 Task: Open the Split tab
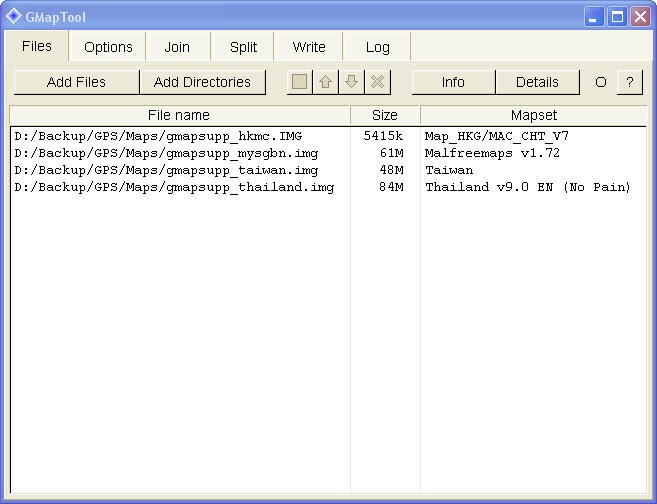[243, 47]
